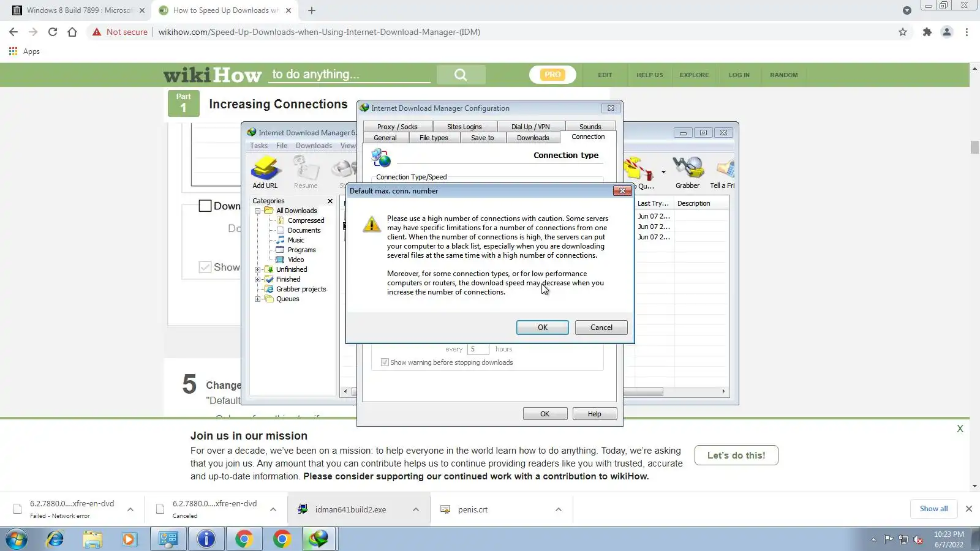Open the Chrome three-dot menu
Image resolution: width=980 pixels, height=551 pixels.
point(967,32)
